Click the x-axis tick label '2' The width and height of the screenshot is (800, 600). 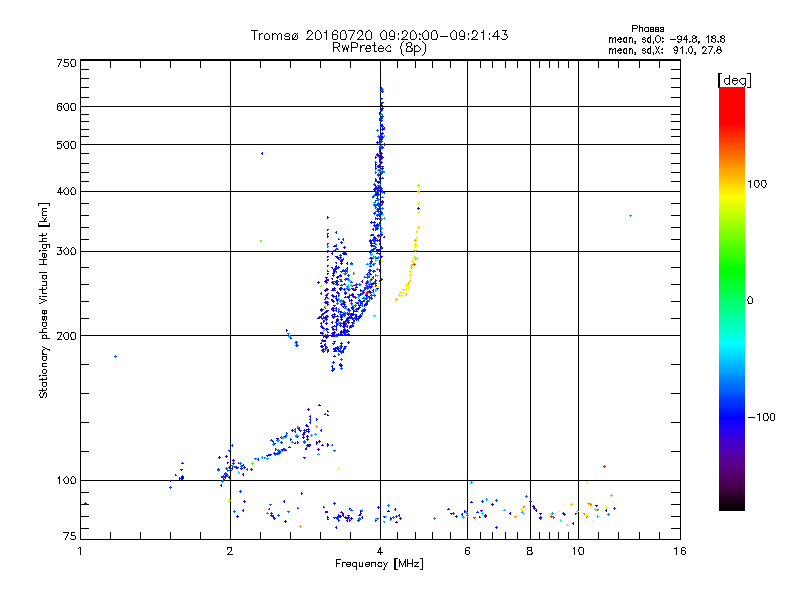(x=230, y=551)
